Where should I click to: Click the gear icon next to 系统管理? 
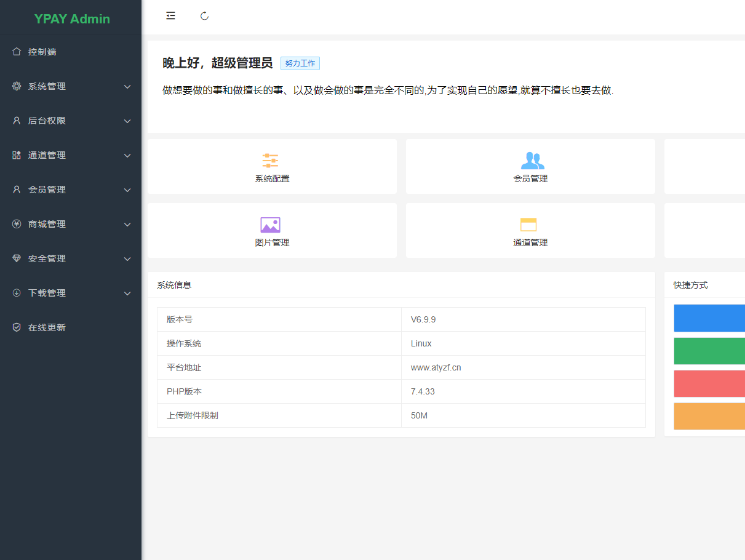tap(17, 86)
